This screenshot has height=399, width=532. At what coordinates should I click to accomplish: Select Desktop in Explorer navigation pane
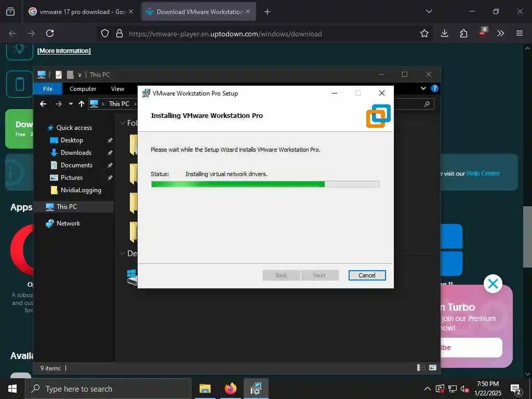72,140
